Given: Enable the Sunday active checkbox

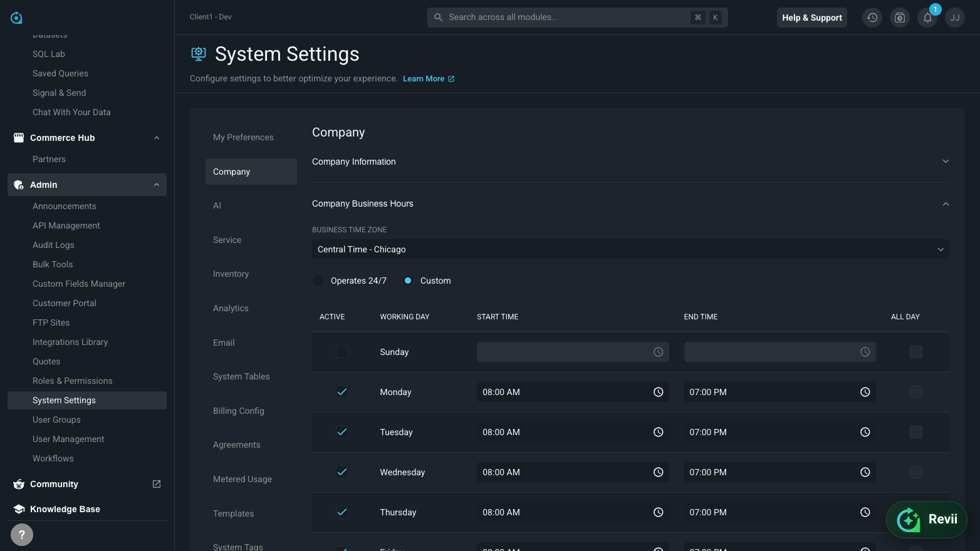Looking at the screenshot, I should (342, 352).
